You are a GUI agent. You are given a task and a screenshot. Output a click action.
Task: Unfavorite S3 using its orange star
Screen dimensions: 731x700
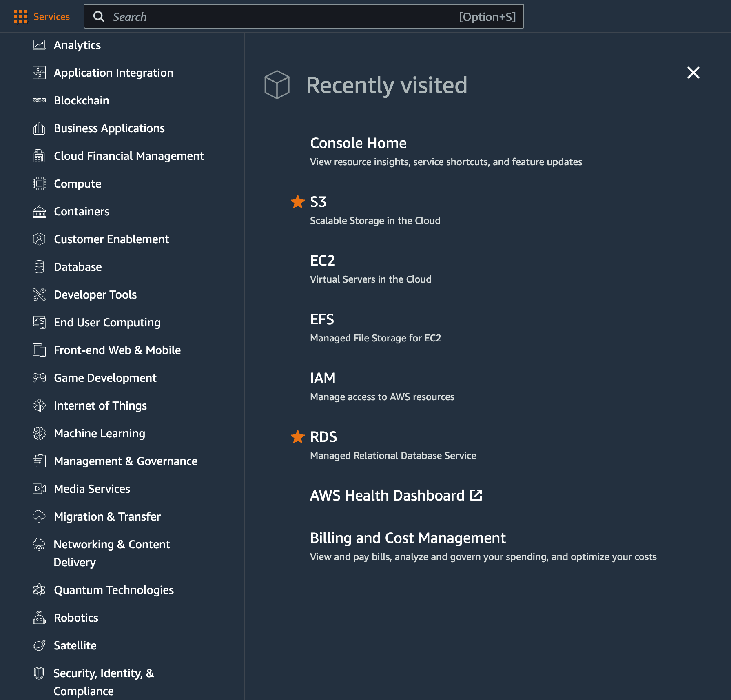click(298, 202)
